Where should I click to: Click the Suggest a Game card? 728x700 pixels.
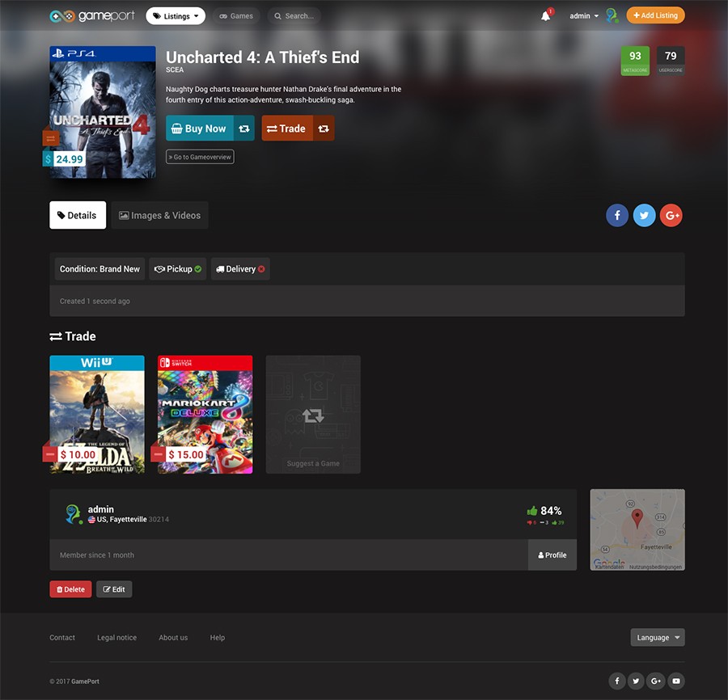click(313, 414)
